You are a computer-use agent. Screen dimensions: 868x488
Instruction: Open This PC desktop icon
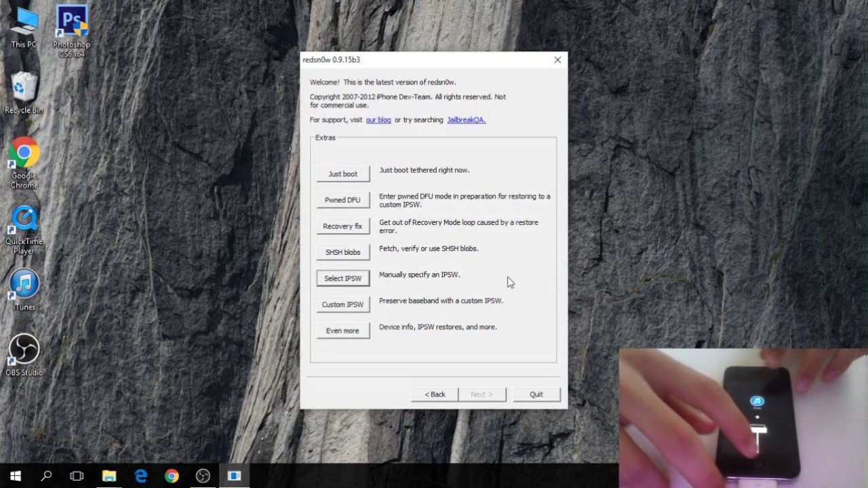click(x=24, y=28)
